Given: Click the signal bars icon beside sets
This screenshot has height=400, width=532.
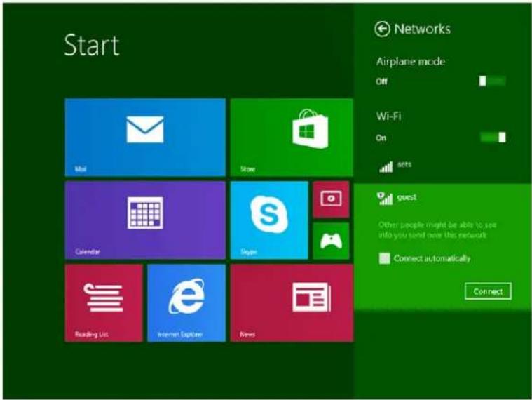Looking at the screenshot, I should pyautogui.click(x=386, y=167).
